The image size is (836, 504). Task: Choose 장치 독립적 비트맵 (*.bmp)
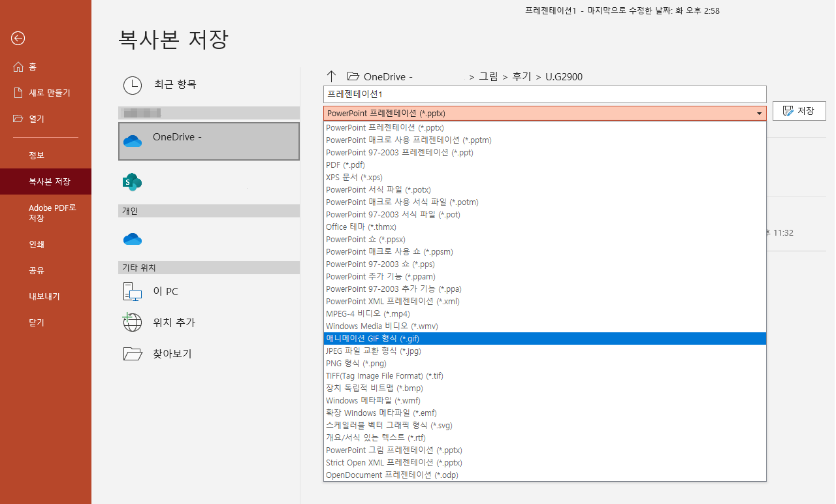pyautogui.click(x=545, y=388)
